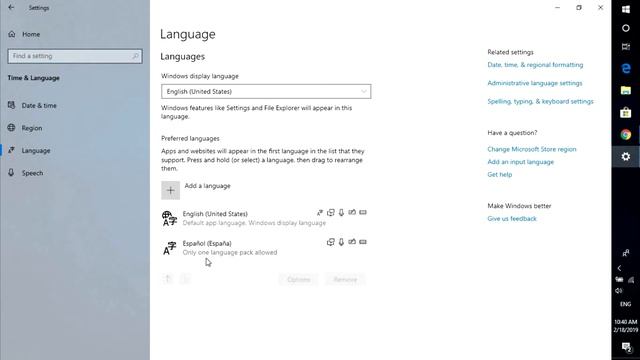This screenshot has width=640, height=360.
Task: Open the Windows Start button
Action: [626, 9]
